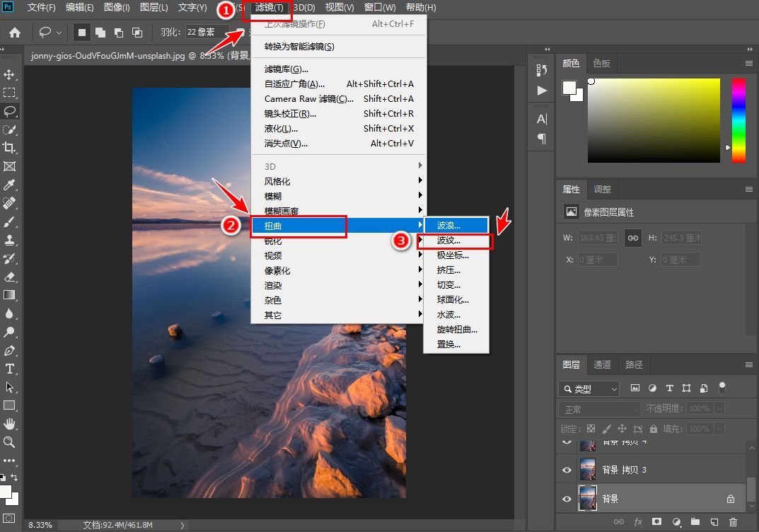The image size is (759, 532).
Task: Open the Layers panel options menu
Action: 749,364
